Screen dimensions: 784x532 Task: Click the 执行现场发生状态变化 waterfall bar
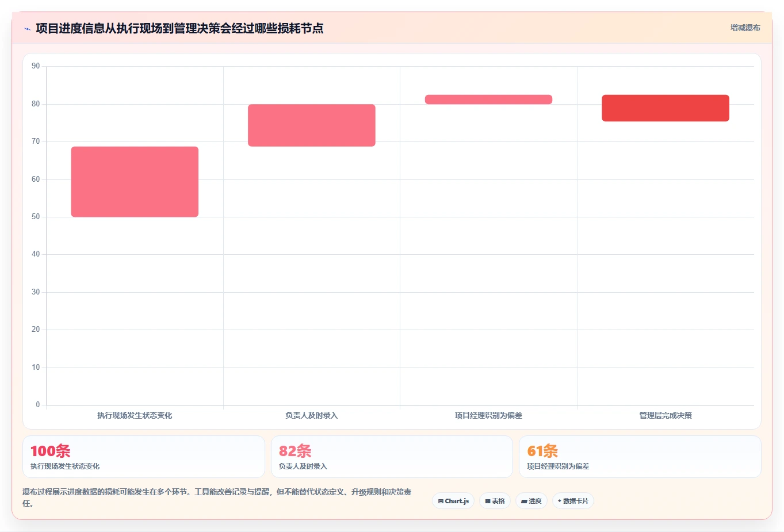coord(135,182)
